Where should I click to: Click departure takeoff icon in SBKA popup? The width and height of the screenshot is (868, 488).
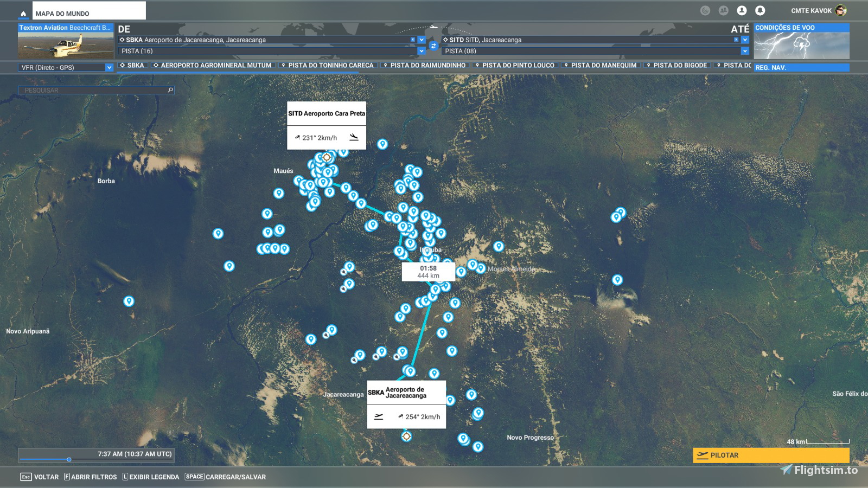[x=379, y=416]
